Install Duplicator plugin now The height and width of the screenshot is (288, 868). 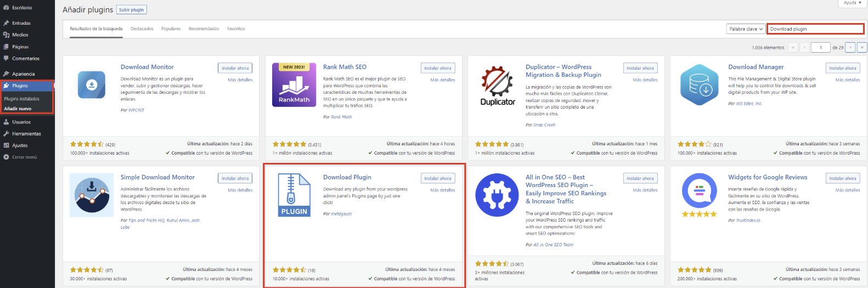[640, 68]
